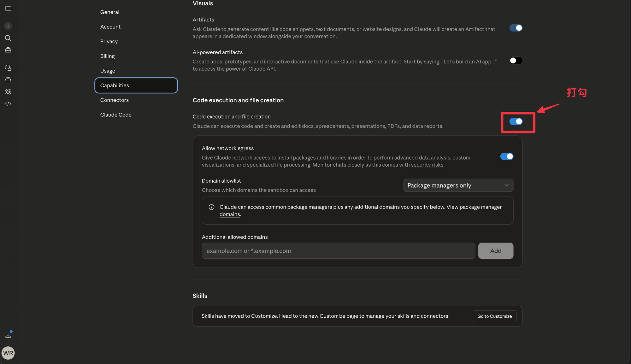This screenshot has width=631, height=364.
Task: Click the download icon with blue dot
Action: click(x=8, y=335)
